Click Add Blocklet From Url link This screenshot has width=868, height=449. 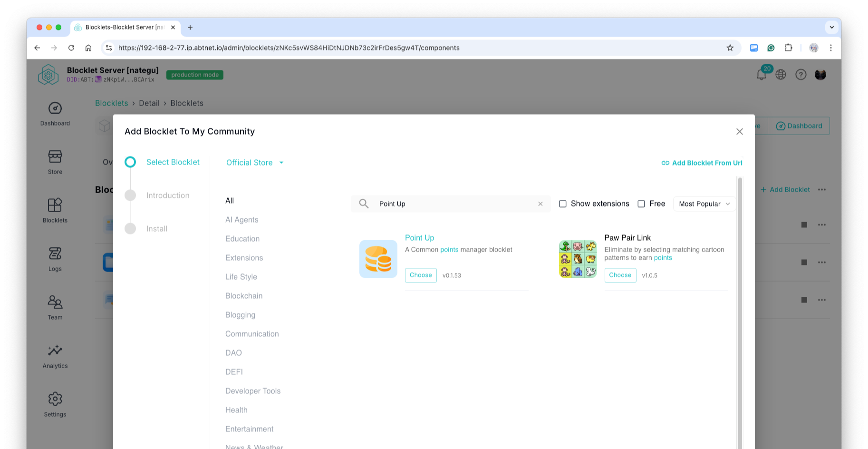pos(702,163)
